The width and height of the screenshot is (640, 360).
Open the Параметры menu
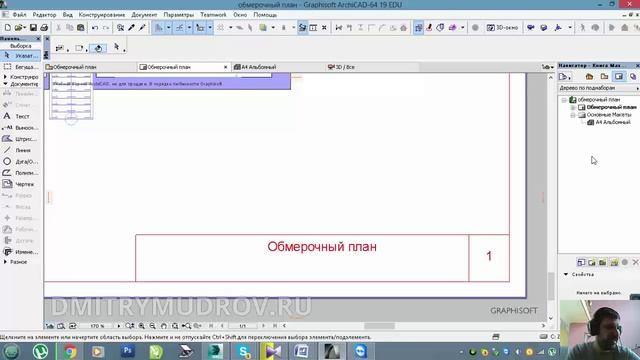pos(179,15)
